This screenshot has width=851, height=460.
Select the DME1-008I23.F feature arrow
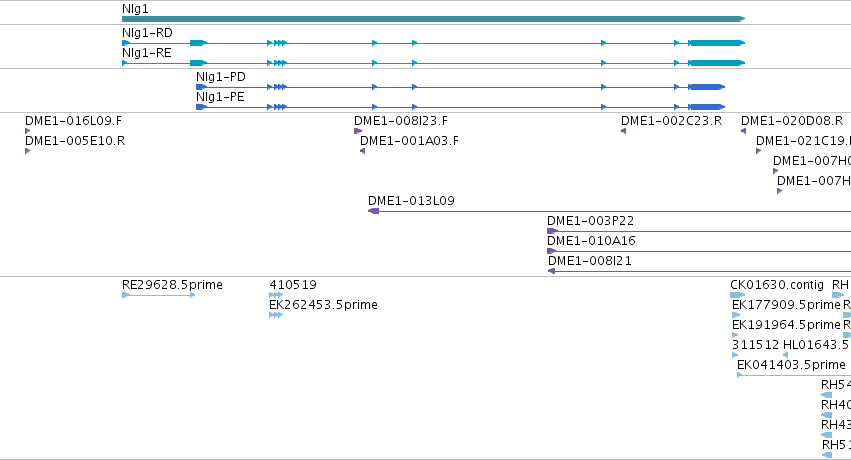358,131
